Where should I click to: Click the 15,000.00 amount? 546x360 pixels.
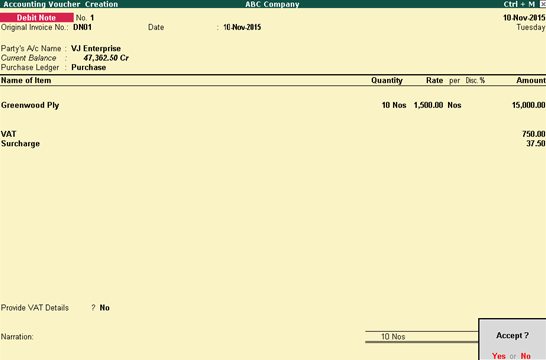[528, 105]
